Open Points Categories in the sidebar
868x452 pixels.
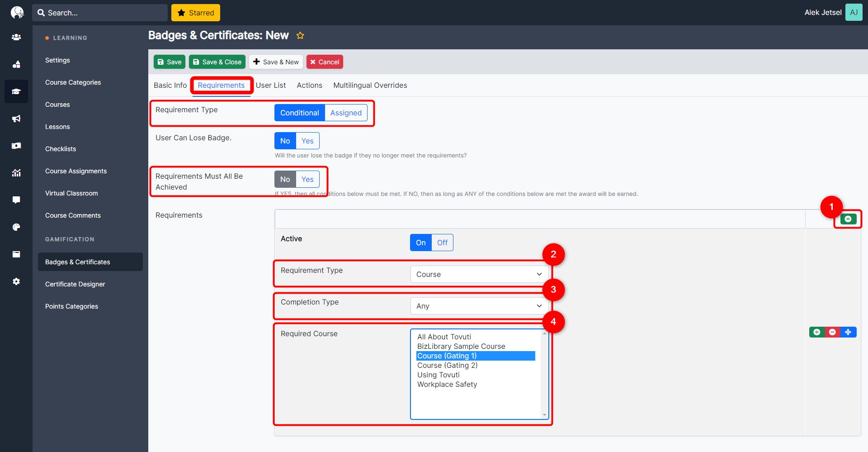click(x=71, y=306)
